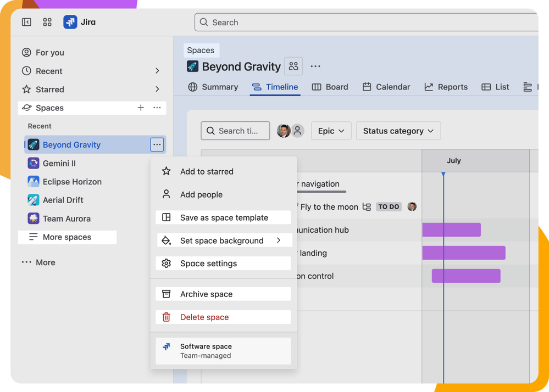Click the Gemini II space icon
The image size is (549, 392).
pos(34,163)
